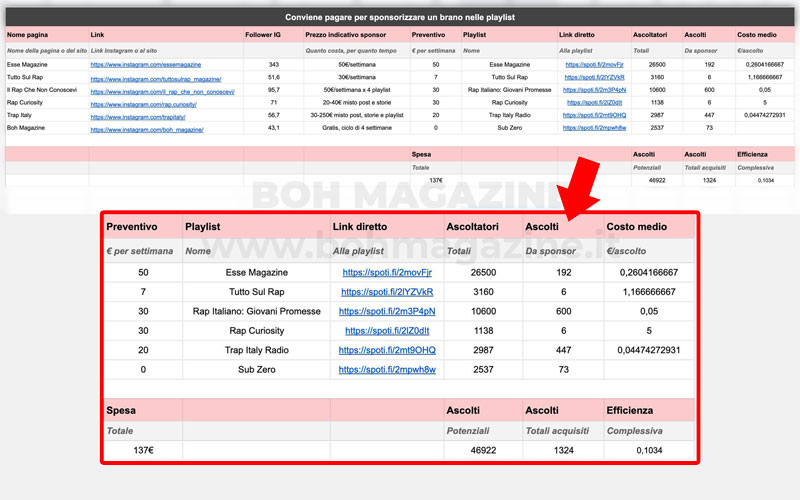Select the spreadsheet title bar 'Conviene pagare per sponsorizzare'

pyautogui.click(x=400, y=17)
